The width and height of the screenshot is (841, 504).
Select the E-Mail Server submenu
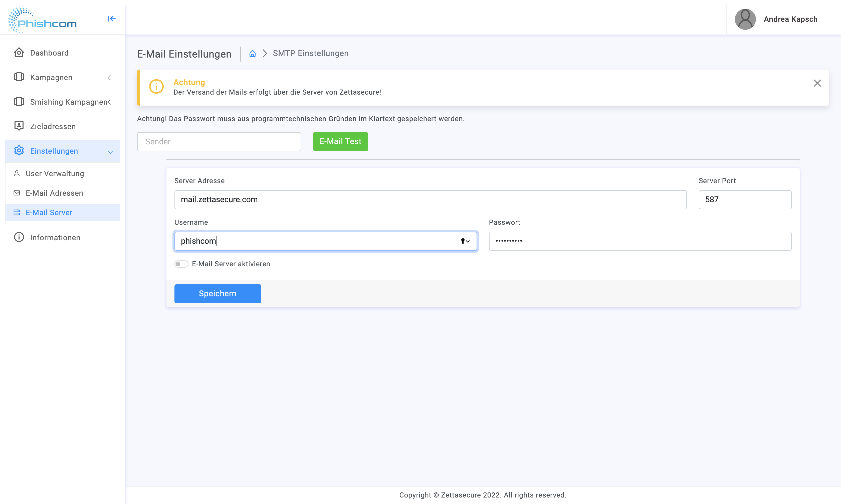click(63, 212)
